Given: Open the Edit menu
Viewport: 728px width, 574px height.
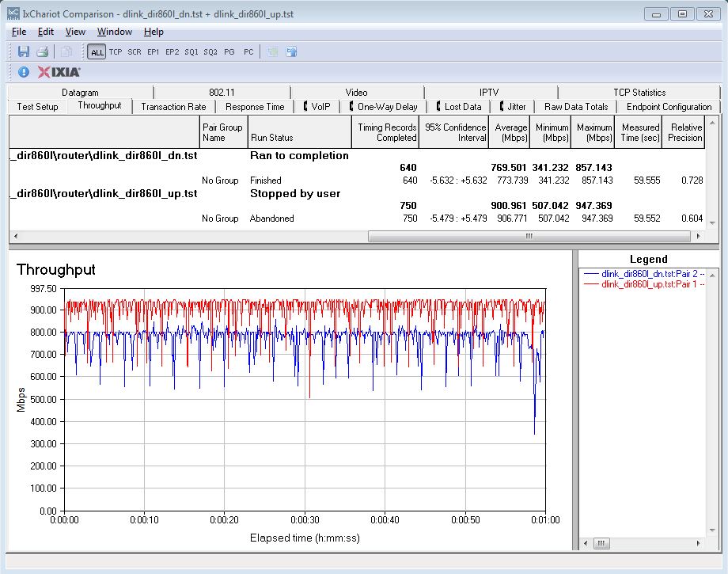Looking at the screenshot, I should pyautogui.click(x=46, y=32).
